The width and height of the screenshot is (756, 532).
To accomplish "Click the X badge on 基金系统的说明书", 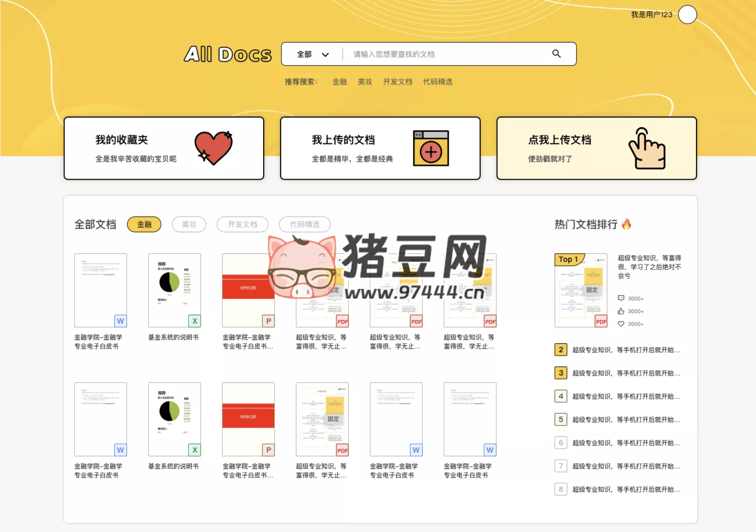I will [194, 321].
